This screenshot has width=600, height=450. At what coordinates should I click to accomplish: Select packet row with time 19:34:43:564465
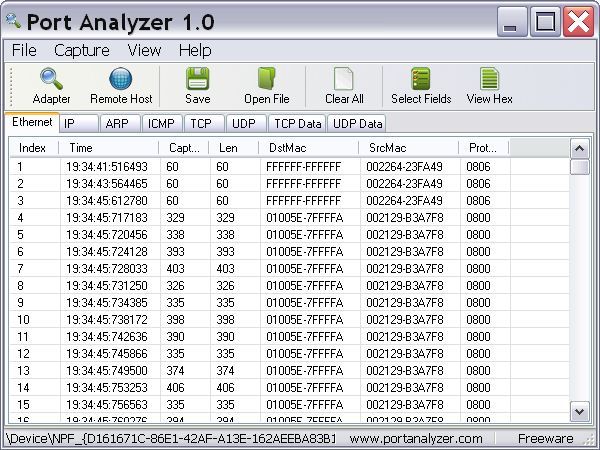289,184
